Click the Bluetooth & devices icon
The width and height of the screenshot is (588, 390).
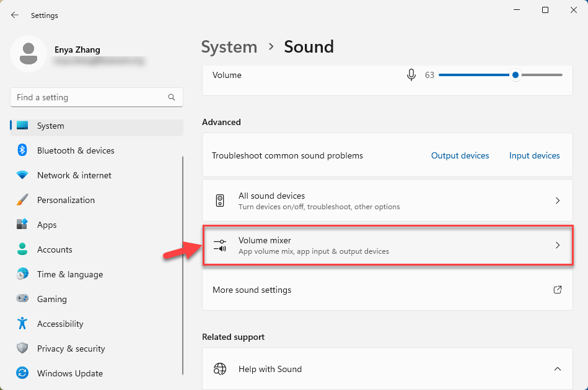22,150
